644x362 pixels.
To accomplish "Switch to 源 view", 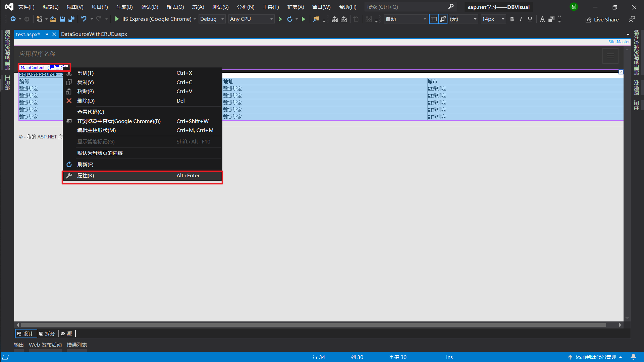I will [66, 334].
